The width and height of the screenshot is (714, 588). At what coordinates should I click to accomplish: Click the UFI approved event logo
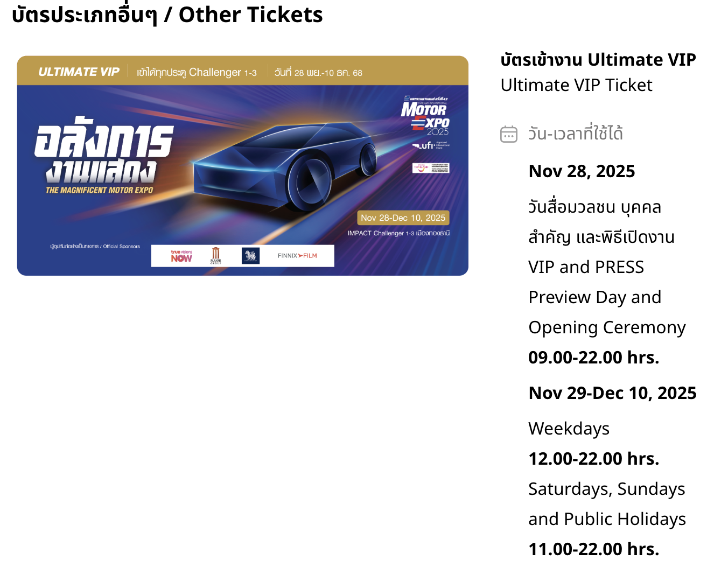pyautogui.click(x=430, y=145)
